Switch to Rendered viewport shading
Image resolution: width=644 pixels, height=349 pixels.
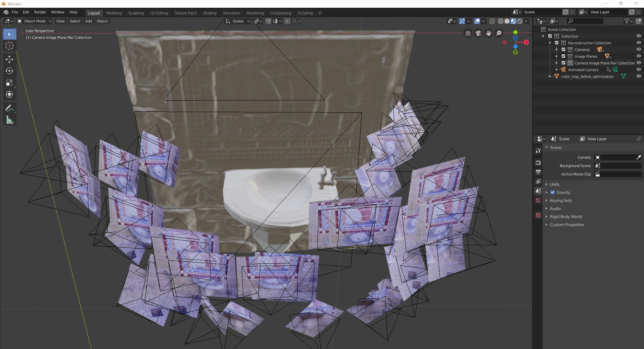tap(519, 21)
